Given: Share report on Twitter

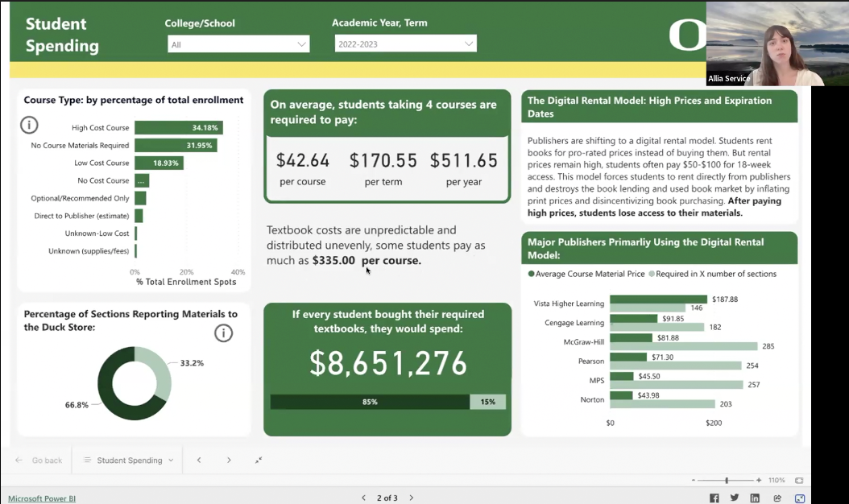Looking at the screenshot, I should (x=734, y=498).
